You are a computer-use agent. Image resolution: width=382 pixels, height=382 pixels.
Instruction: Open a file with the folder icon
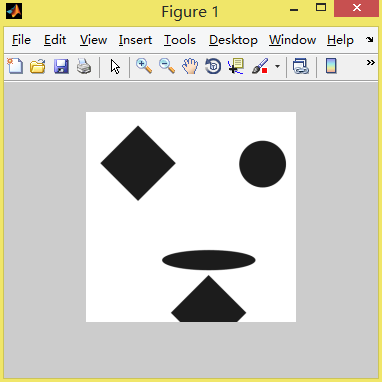[x=38, y=66]
